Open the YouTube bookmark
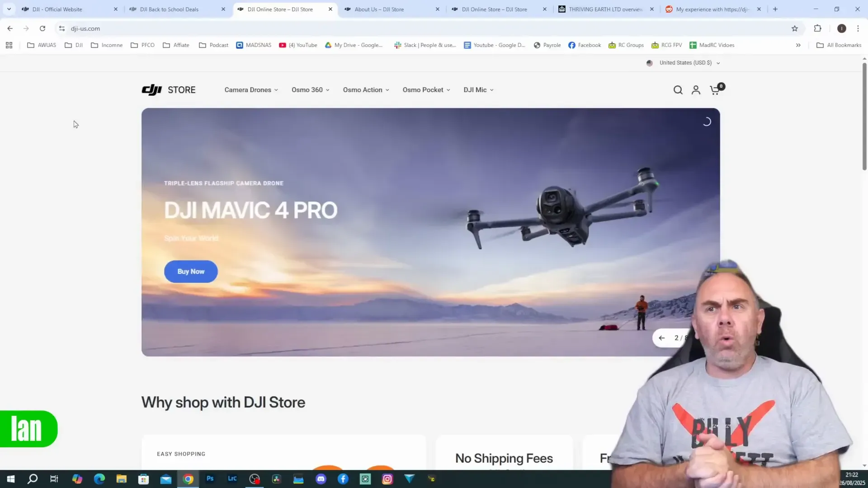868x488 pixels. (298, 45)
